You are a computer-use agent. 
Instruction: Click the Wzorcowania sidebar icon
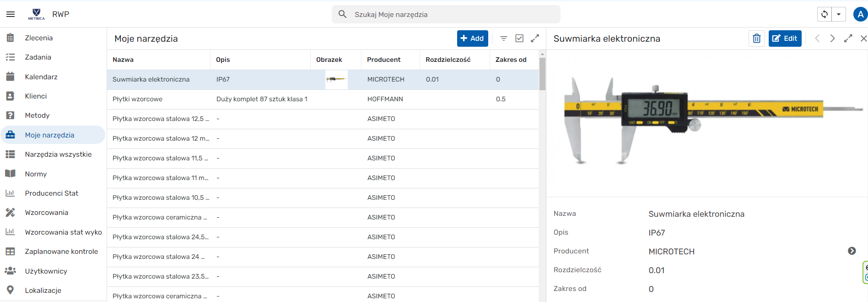[10, 213]
